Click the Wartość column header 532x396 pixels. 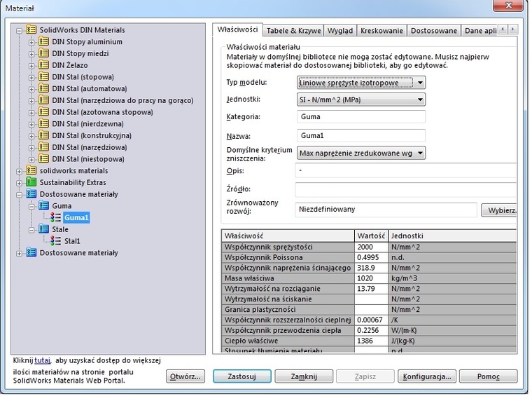(371, 235)
